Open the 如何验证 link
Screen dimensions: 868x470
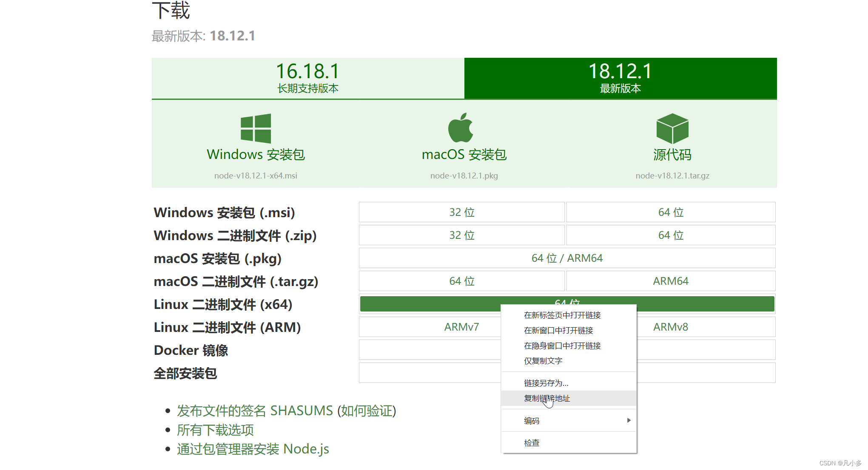pos(367,411)
